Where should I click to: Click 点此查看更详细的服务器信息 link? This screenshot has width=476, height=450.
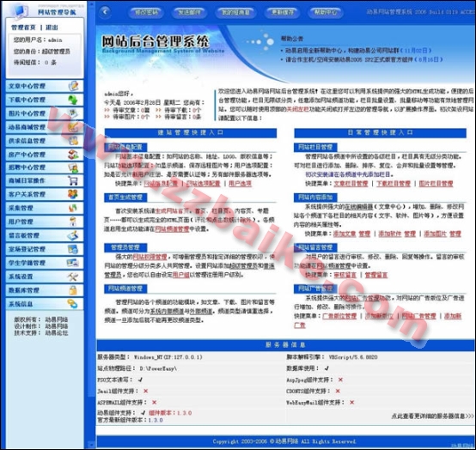point(432,416)
